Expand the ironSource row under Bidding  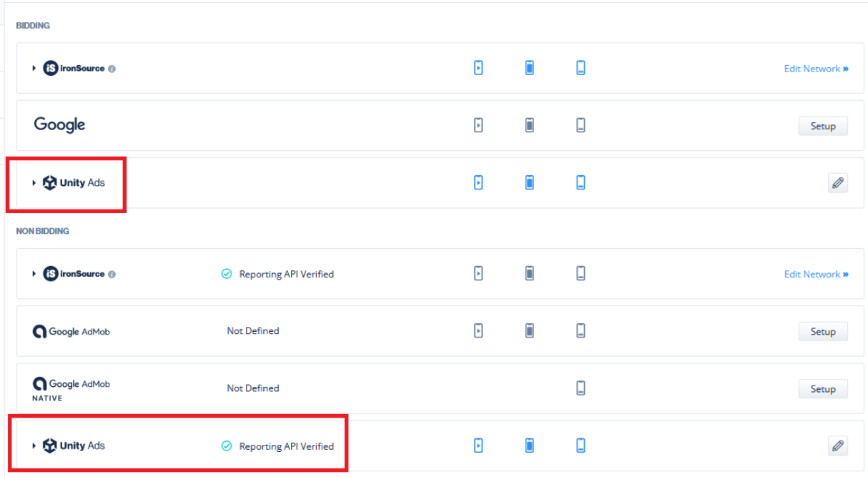[x=34, y=69]
